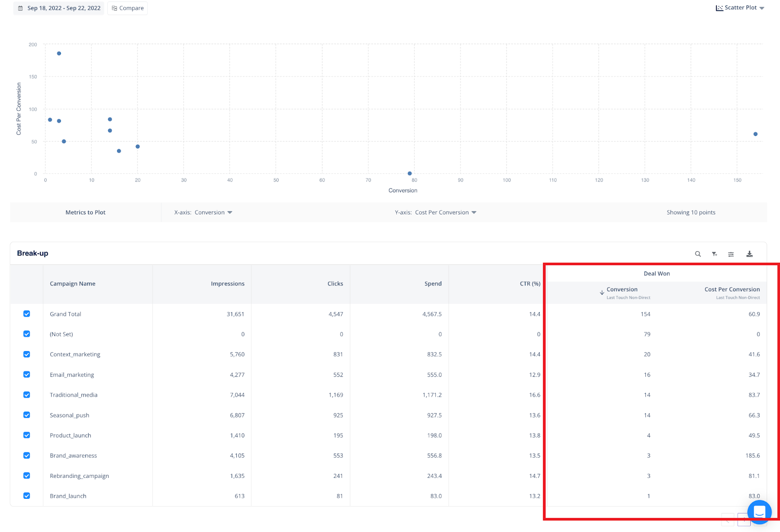Open the search icon in Break-up panel

click(x=698, y=254)
